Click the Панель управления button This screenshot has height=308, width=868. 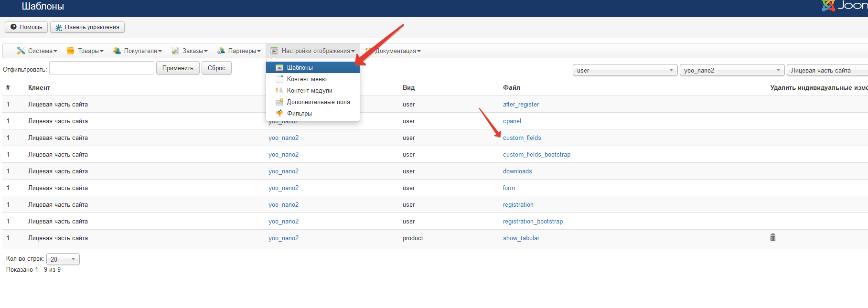pyautogui.click(x=87, y=27)
